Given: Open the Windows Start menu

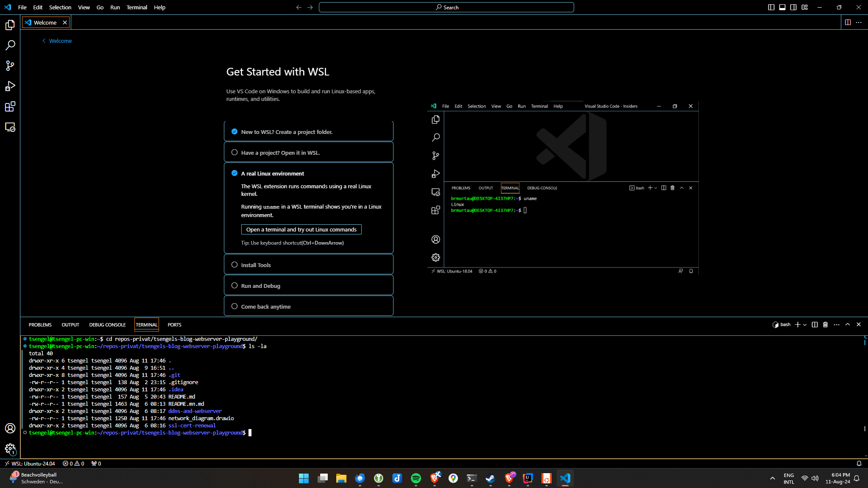Looking at the screenshot, I should coord(304,478).
